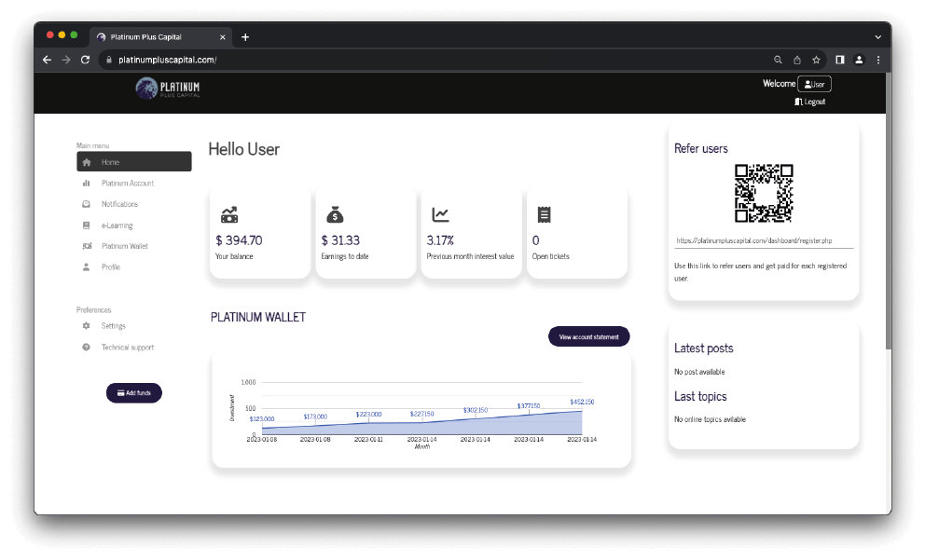Click the Platinum Wallet sidebar icon
Viewport: 925px width, 560px height.
point(87,246)
